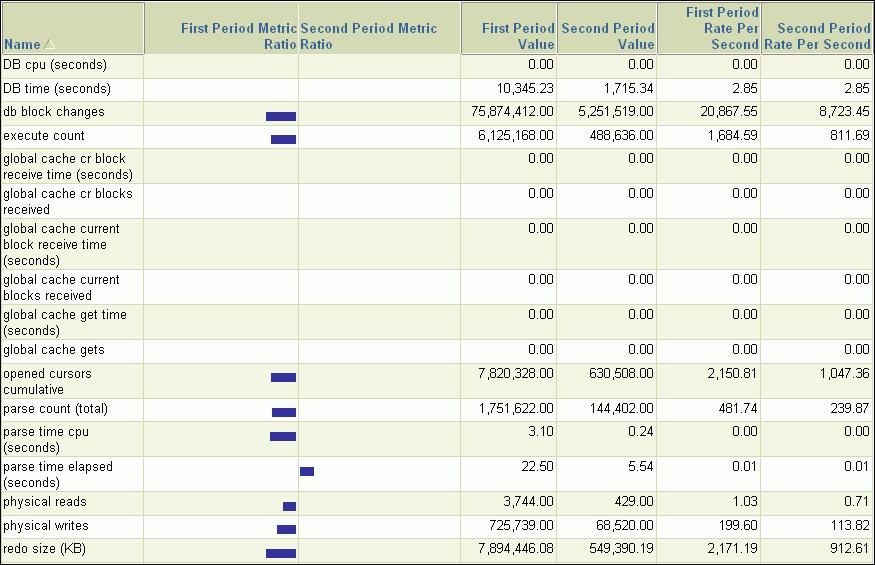Click opened cursors cumulative ratio bar
875x565 pixels.
283,377
